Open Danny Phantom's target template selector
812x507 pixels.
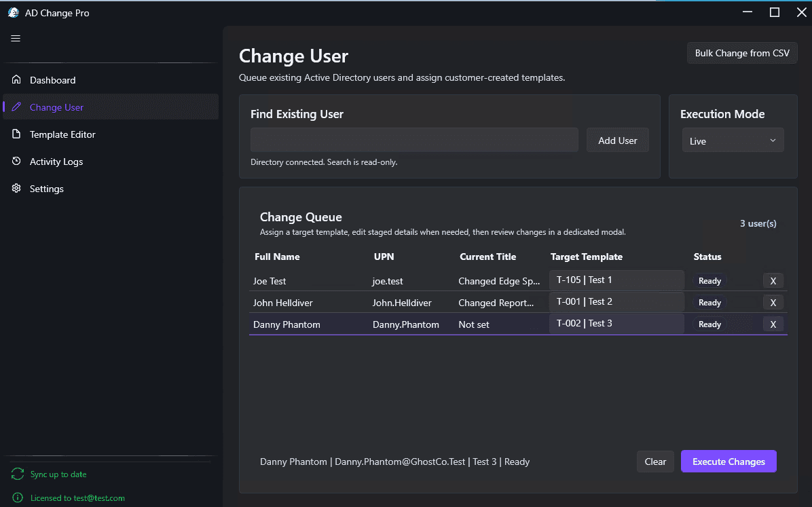point(616,324)
